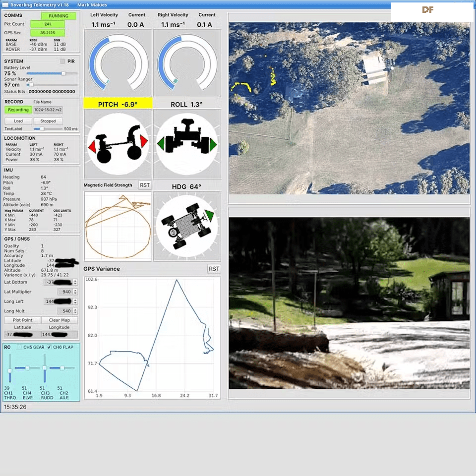
Task: Click the Long Mult spinner arrows
Action: 75,311
